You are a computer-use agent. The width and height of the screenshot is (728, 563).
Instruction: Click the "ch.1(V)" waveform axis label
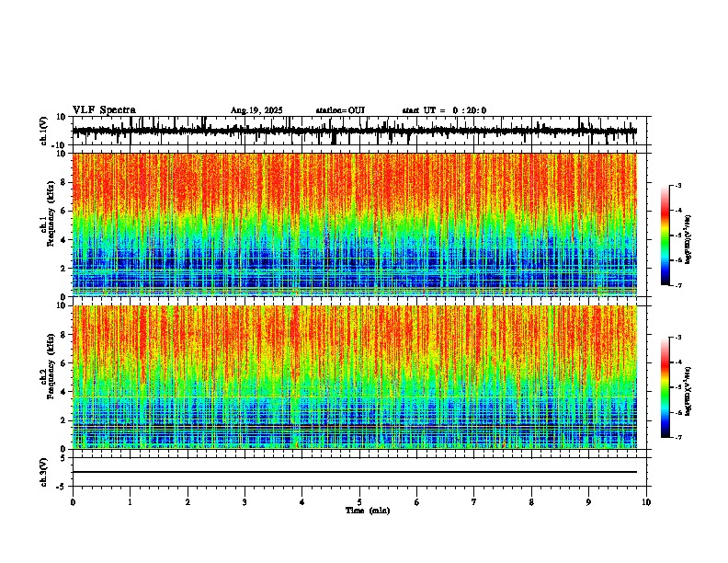(44, 131)
